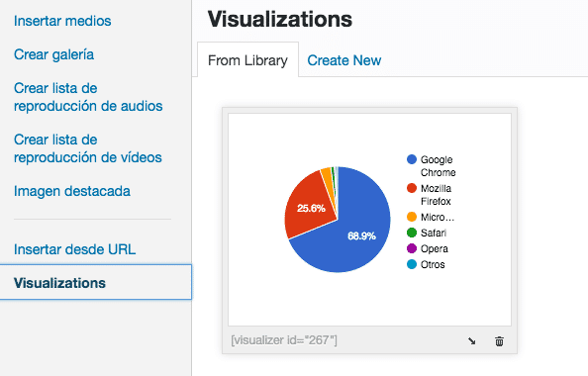Switch to the Create New tab
This screenshot has height=376, width=588.
coord(343,60)
